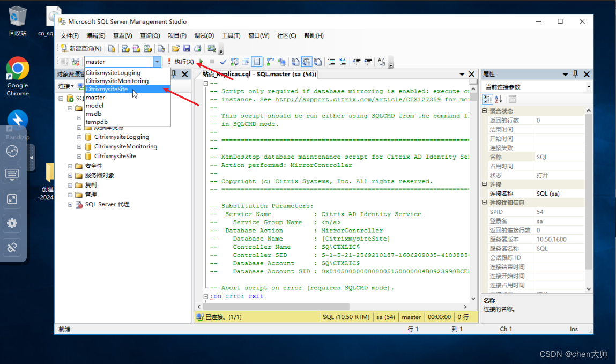Select CitrixmysiteSite in the database dropdown list
Screen dimensions: 616x364
coord(127,89)
